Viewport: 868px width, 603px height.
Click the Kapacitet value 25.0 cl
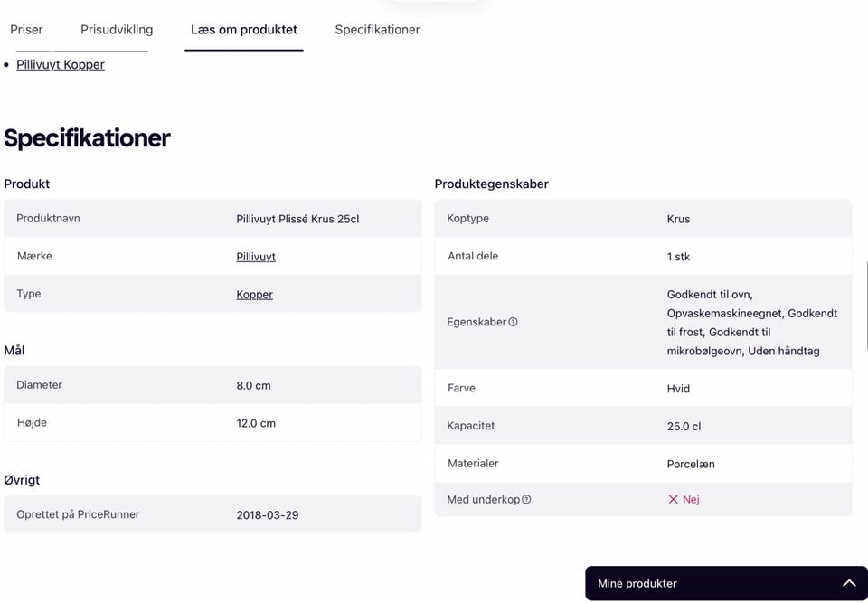click(x=684, y=426)
